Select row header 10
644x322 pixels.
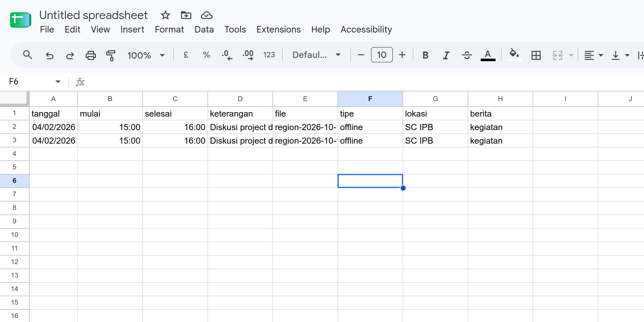14,235
